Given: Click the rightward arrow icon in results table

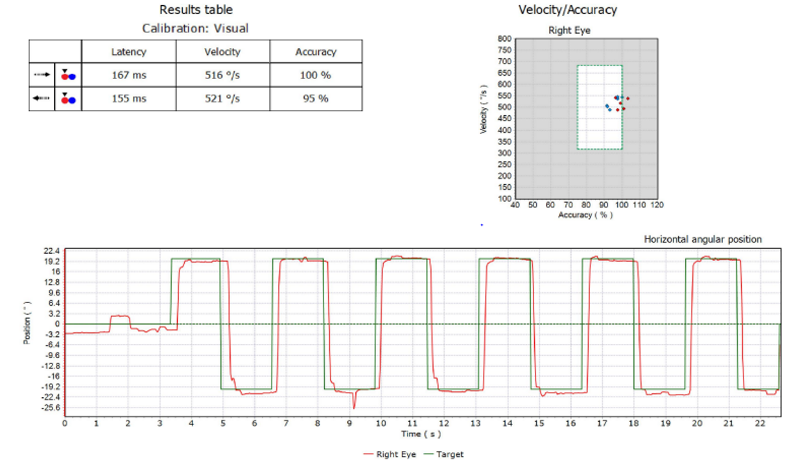Looking at the screenshot, I should [42, 74].
